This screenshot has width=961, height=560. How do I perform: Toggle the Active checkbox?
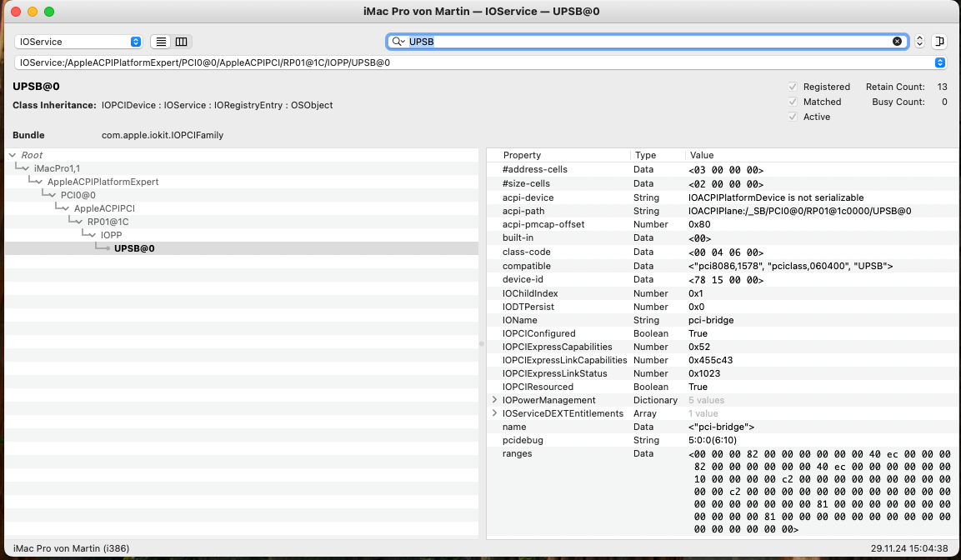(793, 117)
